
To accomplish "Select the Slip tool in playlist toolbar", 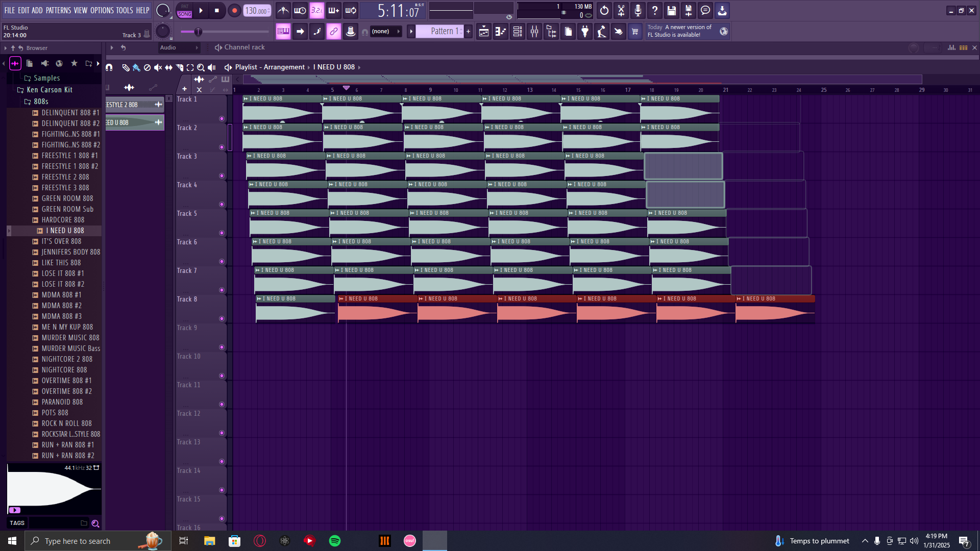I will point(168,67).
